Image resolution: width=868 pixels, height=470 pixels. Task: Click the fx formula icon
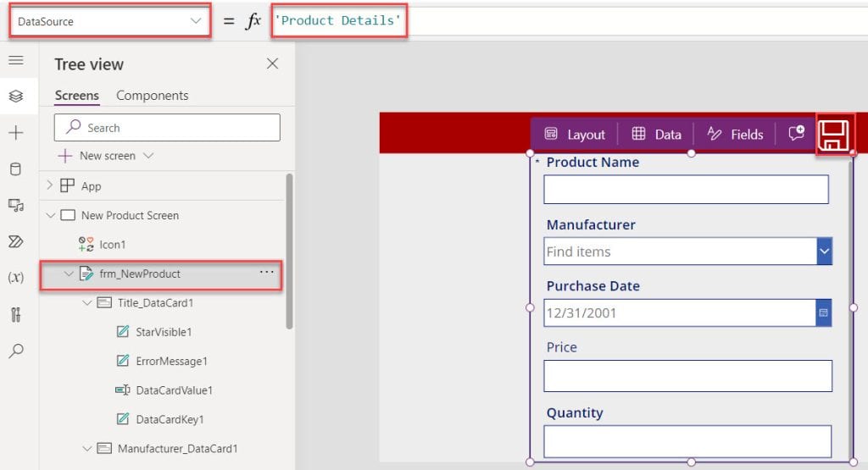pos(253,21)
